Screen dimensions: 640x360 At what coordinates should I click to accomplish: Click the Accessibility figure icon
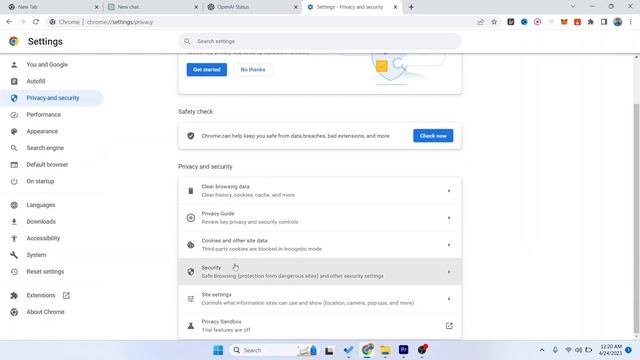pyautogui.click(x=14, y=238)
